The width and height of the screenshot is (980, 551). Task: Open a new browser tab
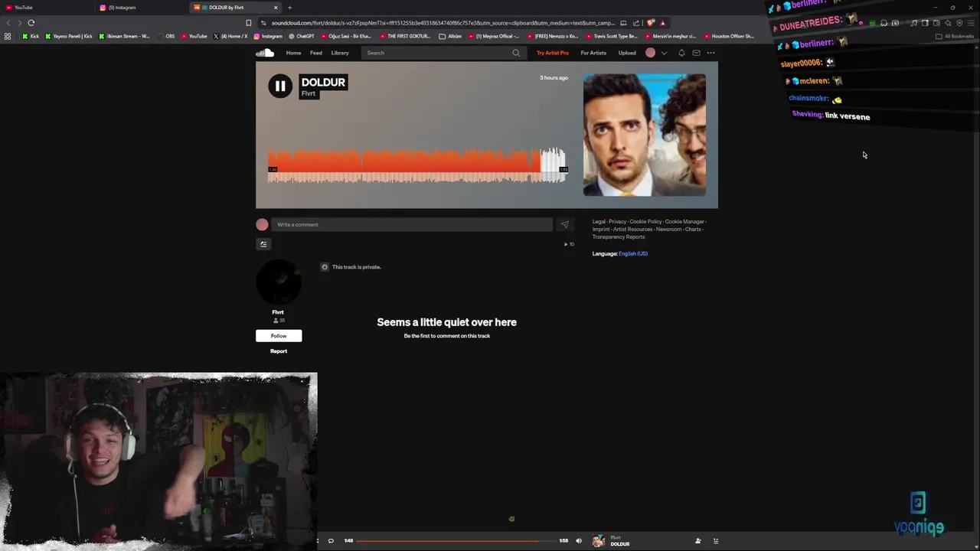click(289, 8)
